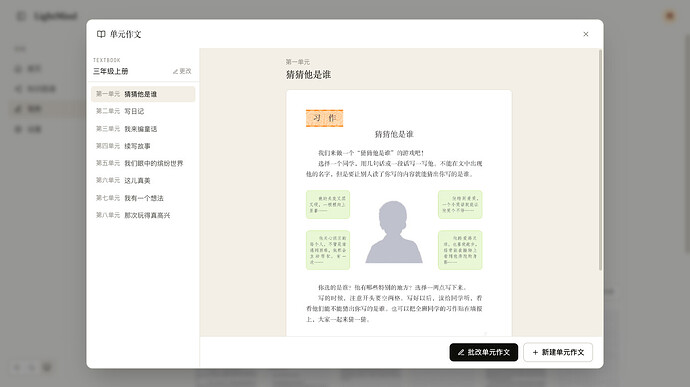The height and width of the screenshot is (387, 690).
Task: Select 第一单元 猜猜他是谁
Action: point(143,94)
